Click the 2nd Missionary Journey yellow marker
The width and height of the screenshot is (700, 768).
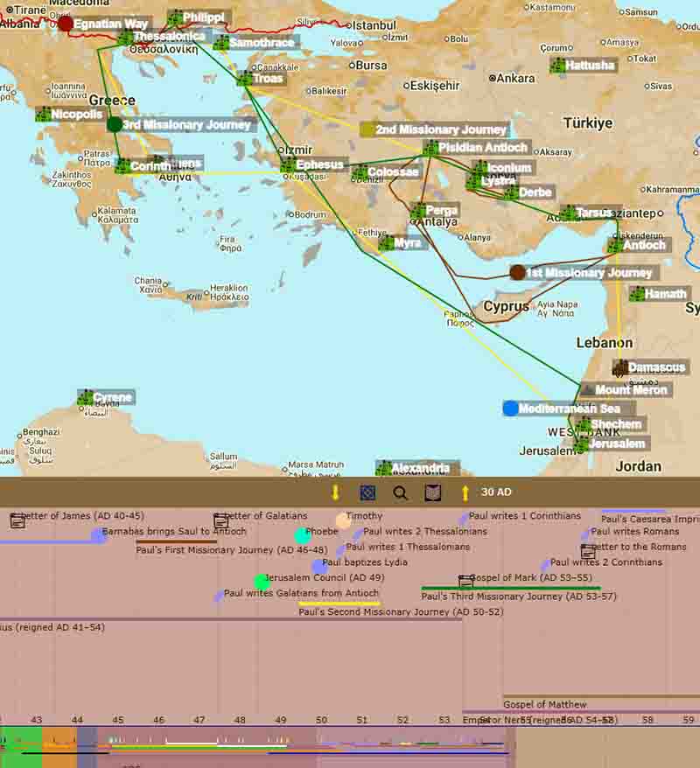click(367, 129)
